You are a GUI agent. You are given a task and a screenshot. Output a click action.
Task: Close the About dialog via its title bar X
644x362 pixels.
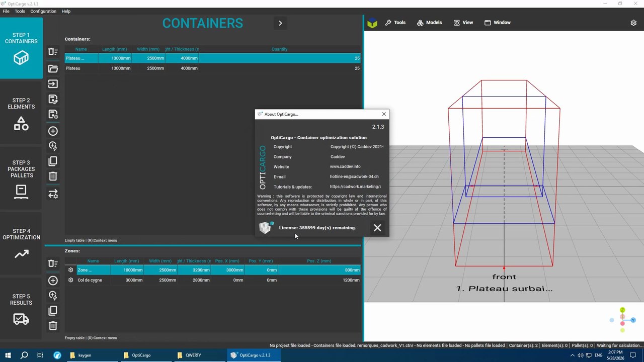click(x=384, y=114)
